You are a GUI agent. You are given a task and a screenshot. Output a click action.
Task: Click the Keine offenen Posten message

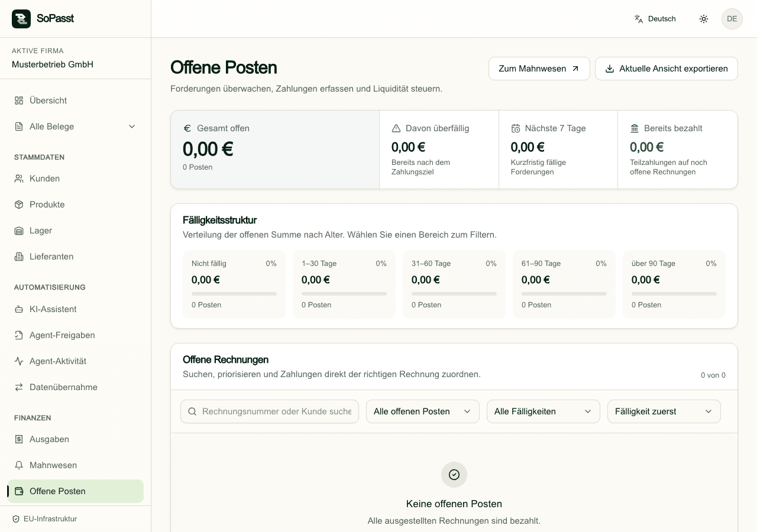tap(454, 504)
